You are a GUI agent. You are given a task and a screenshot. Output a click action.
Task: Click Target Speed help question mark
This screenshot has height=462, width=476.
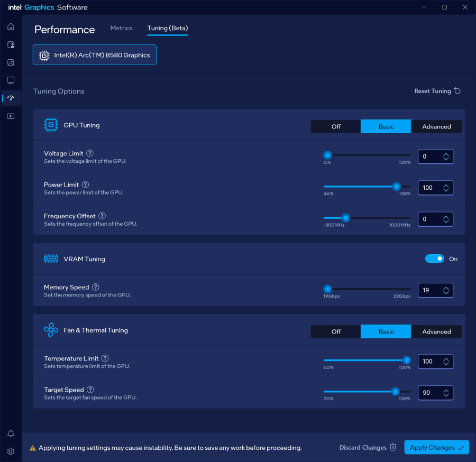(90, 390)
